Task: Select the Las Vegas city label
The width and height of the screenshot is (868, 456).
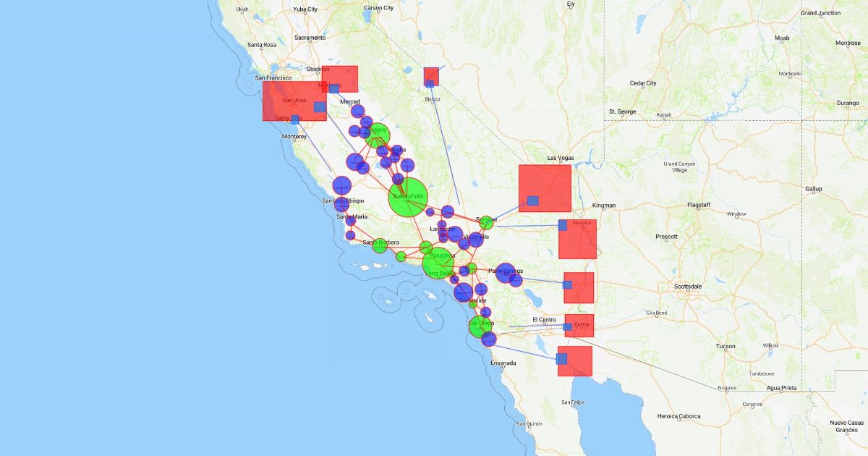Action: [x=560, y=158]
